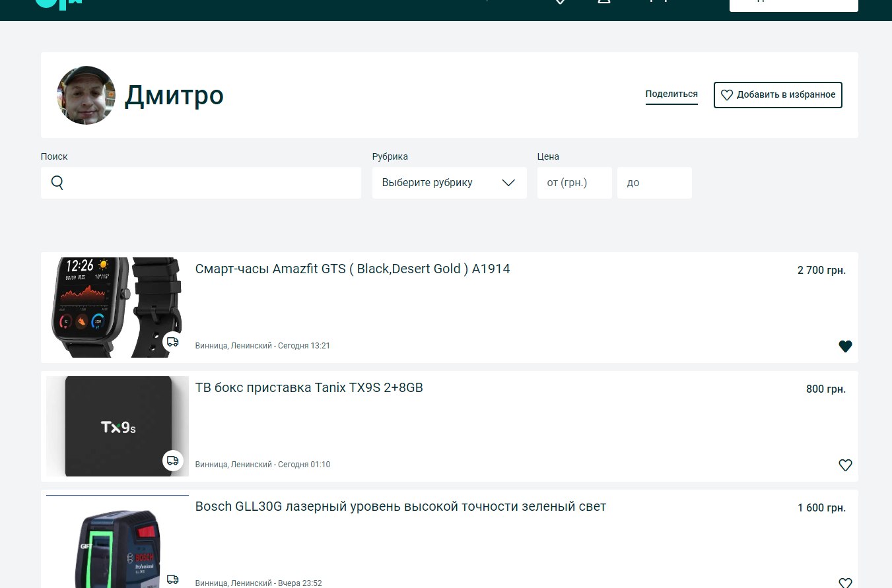
Task: Add Tanix TX9S TV box to favorites via heart
Action: pos(845,465)
